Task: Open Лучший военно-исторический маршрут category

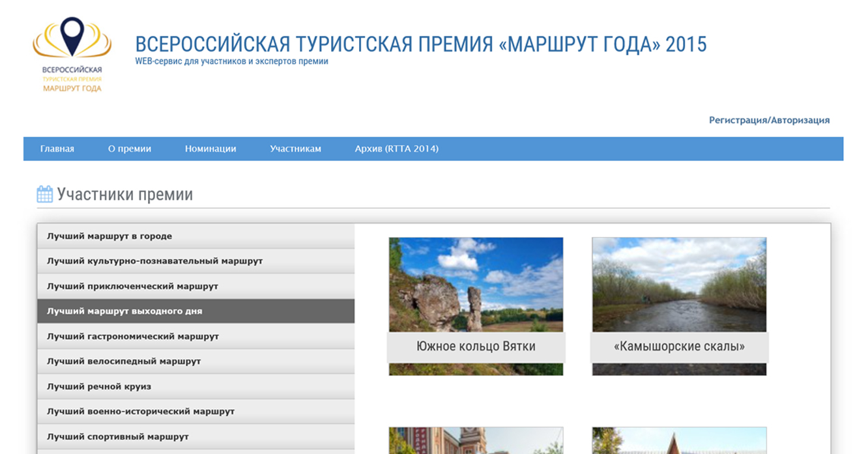Action: (x=196, y=412)
